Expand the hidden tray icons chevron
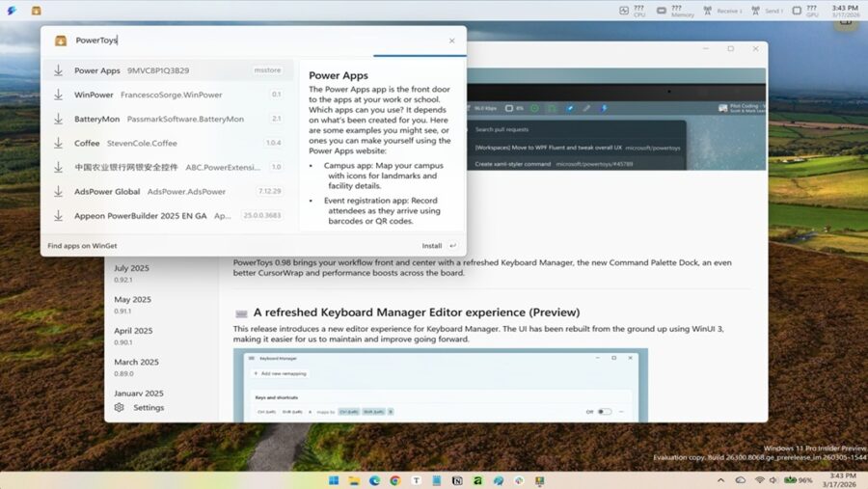This screenshot has width=868, height=489. click(x=720, y=479)
